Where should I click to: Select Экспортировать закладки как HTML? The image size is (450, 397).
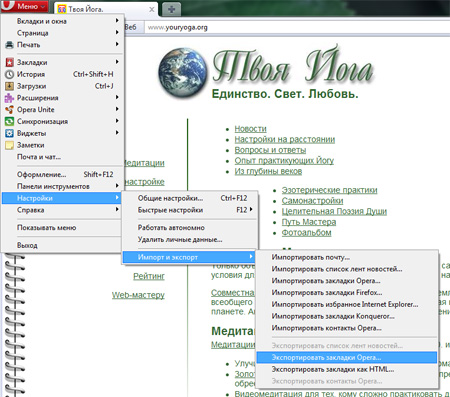tap(347, 369)
